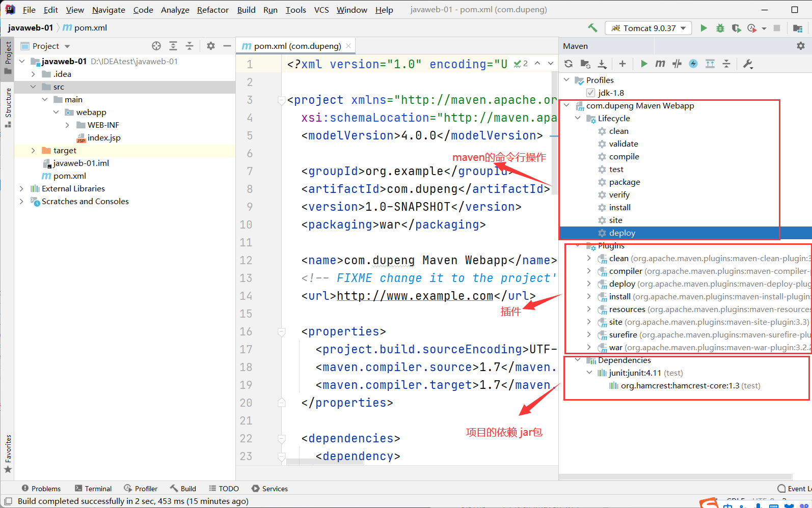Open Tomcat 9.0.37 run configuration dropdown
Image resolution: width=812 pixels, height=508 pixels.
click(x=648, y=28)
